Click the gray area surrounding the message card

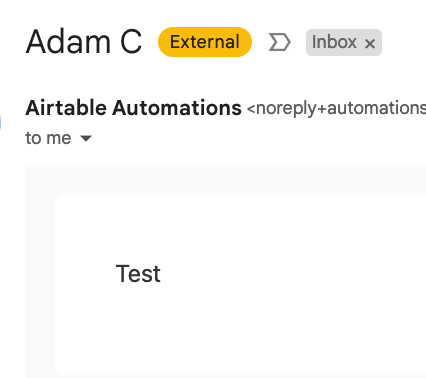click(x=40, y=267)
